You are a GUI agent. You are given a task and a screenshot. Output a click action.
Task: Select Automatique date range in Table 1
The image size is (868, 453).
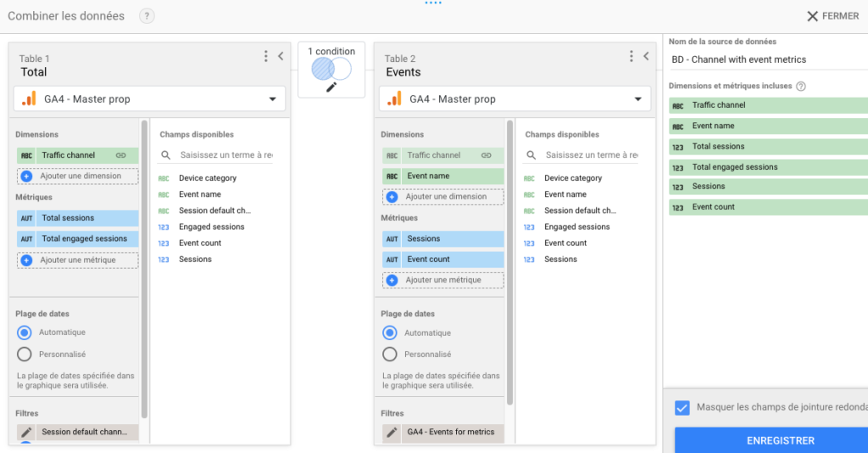25,333
